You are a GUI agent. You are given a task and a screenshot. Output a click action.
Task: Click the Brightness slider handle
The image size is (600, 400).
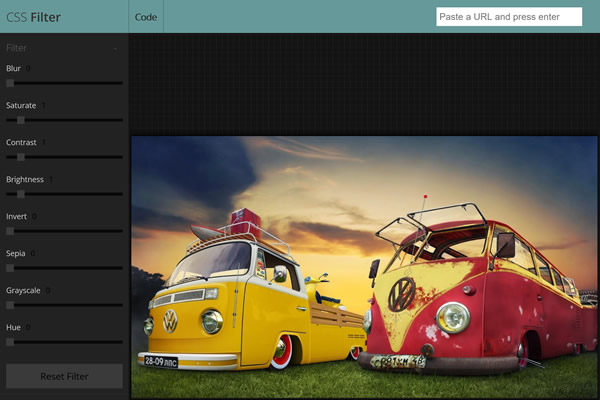click(x=21, y=194)
